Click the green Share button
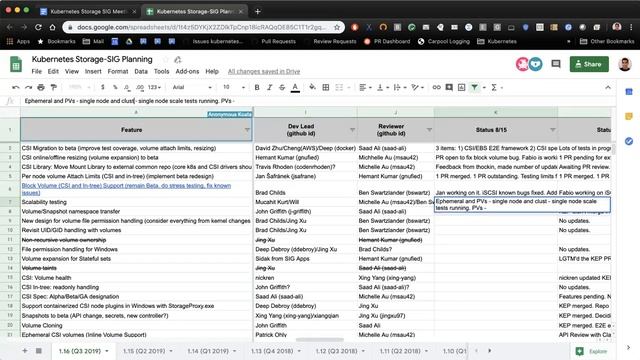Screen dimensions: 640x360 click(589, 64)
